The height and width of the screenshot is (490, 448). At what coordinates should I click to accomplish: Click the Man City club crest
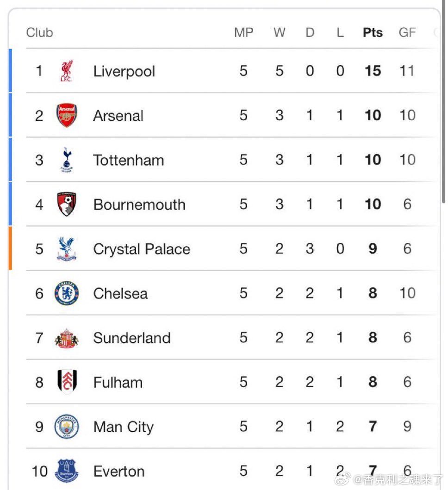67,427
